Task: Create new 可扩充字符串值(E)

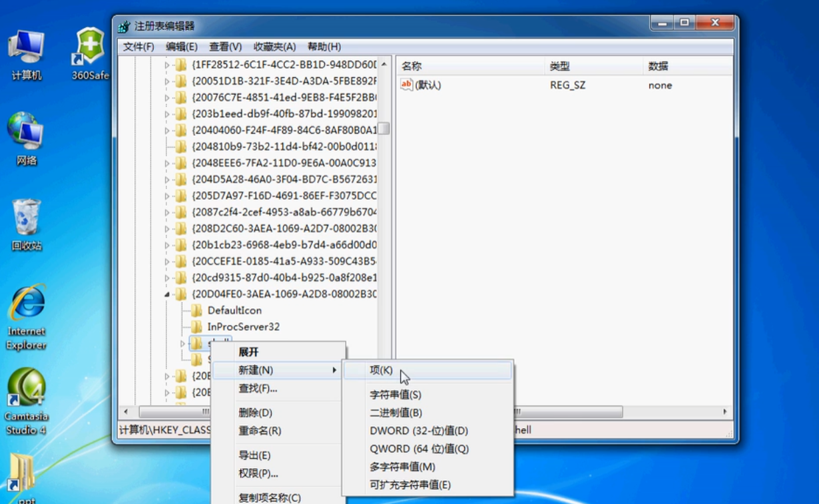Action: point(428,485)
